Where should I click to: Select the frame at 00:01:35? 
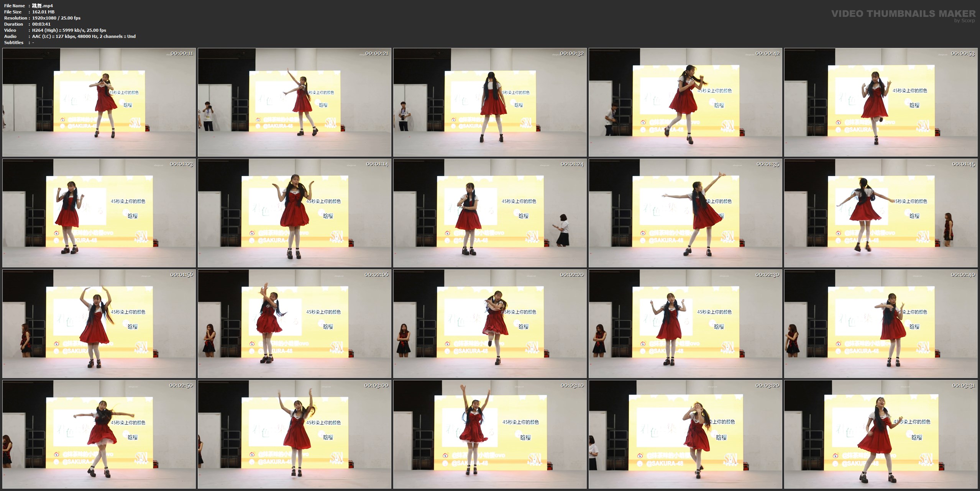pyautogui.click(x=685, y=213)
